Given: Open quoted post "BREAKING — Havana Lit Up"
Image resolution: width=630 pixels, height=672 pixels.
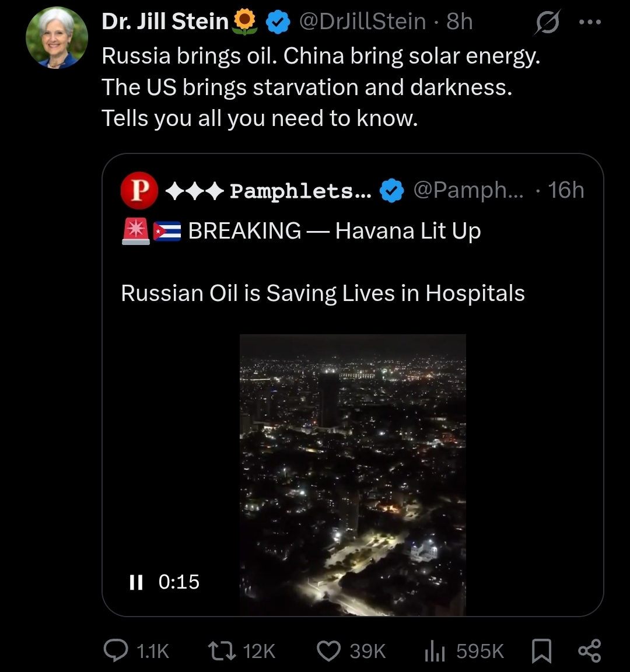Looking at the screenshot, I should pos(334,231).
